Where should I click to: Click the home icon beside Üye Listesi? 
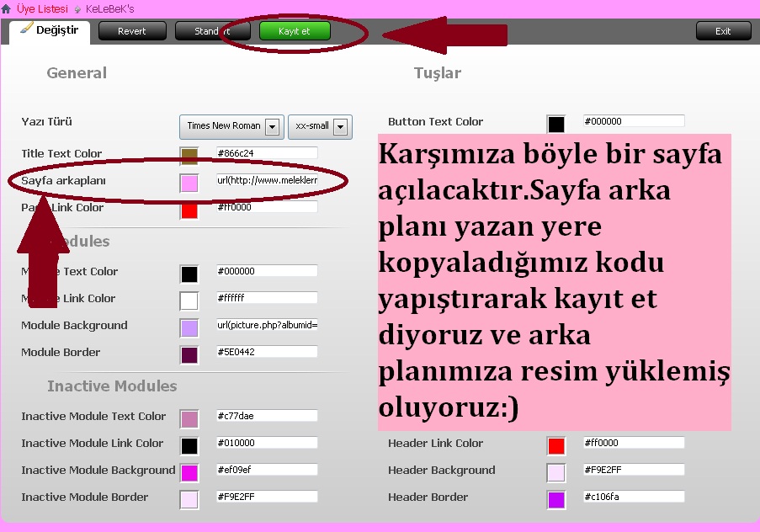tap(6, 8)
